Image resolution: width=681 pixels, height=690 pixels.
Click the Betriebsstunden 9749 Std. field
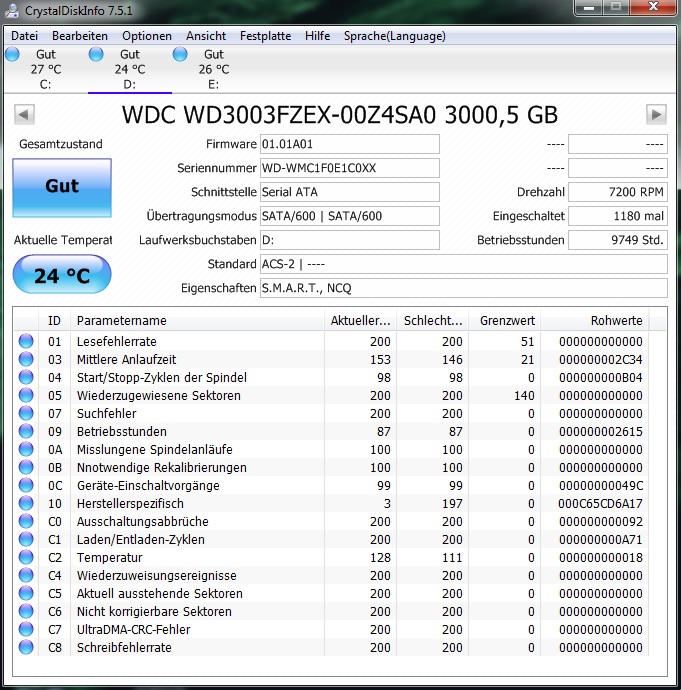click(618, 240)
